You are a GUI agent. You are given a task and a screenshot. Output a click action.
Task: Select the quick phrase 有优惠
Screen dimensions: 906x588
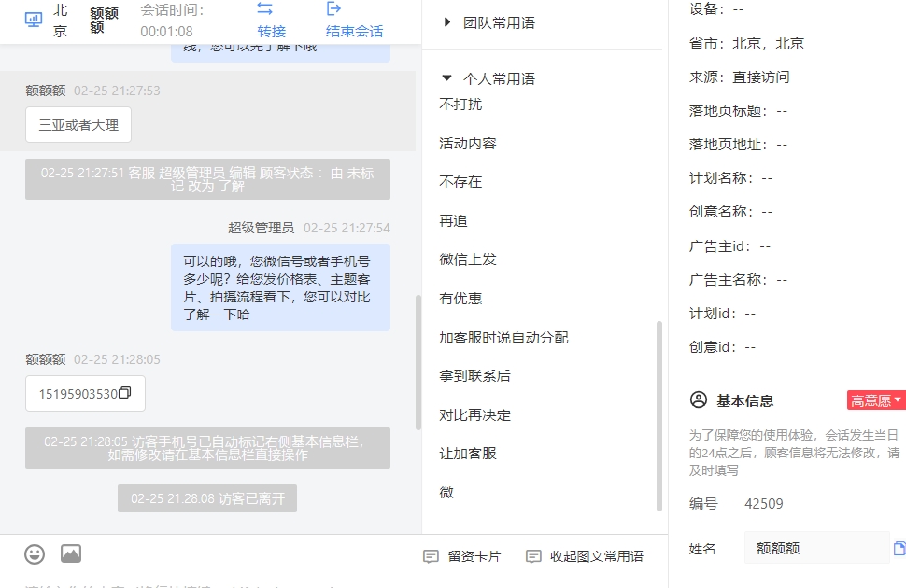(460, 298)
